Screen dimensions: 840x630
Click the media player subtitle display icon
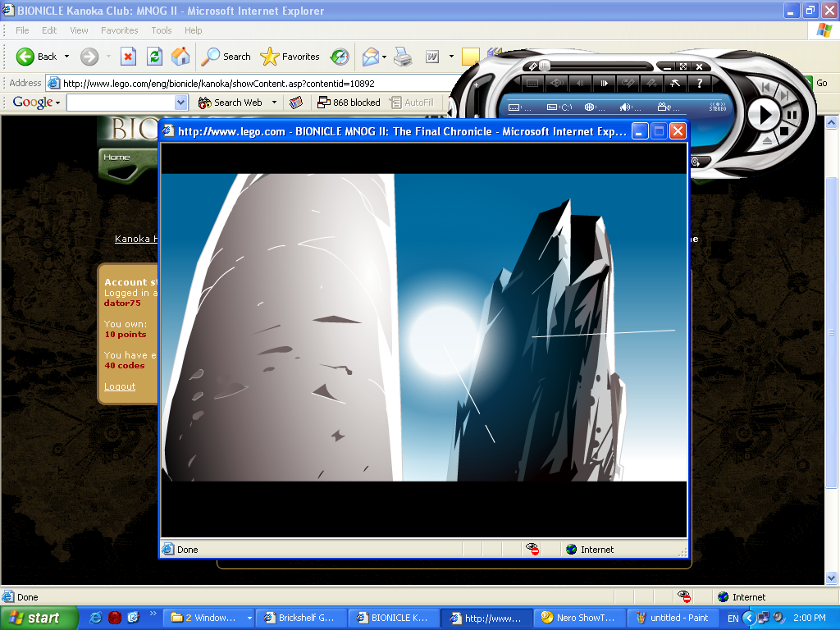[519, 107]
